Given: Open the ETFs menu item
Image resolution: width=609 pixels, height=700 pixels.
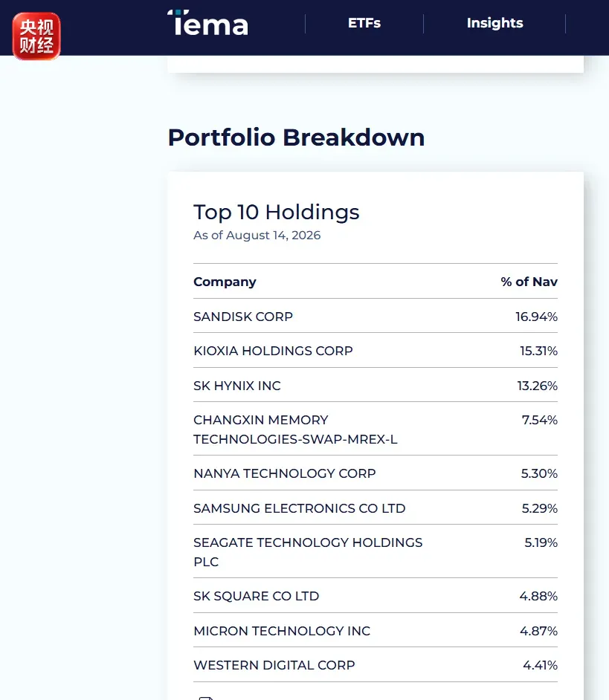Looking at the screenshot, I should click(364, 23).
